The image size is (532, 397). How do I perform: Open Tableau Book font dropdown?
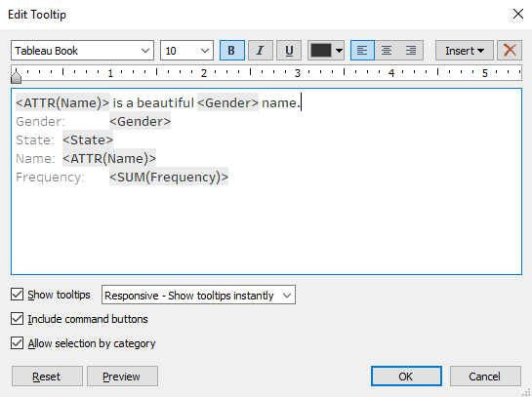click(82, 51)
